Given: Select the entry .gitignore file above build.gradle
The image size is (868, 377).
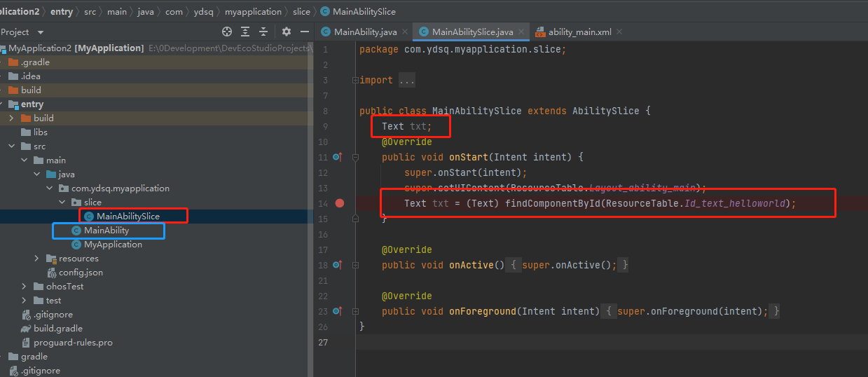Looking at the screenshot, I should click(x=53, y=315).
